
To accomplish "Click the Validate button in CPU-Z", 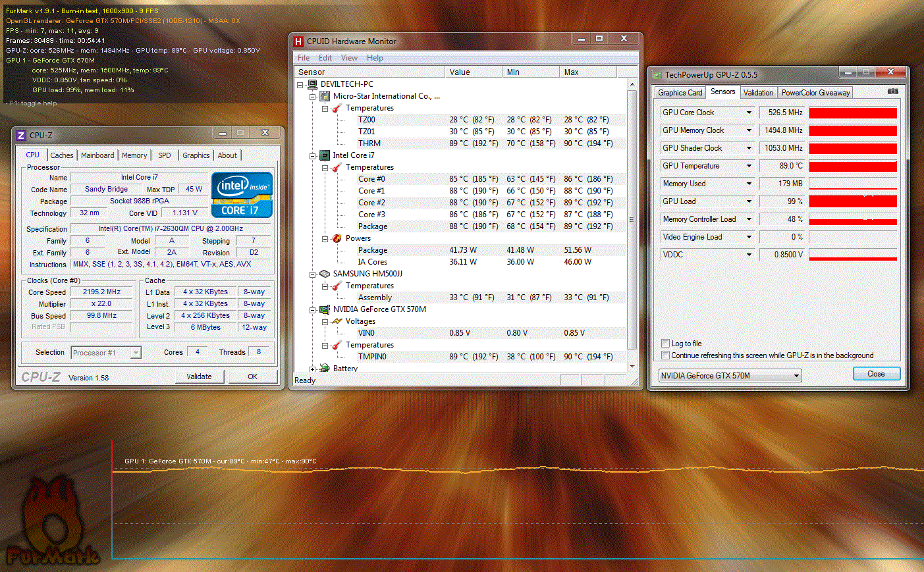I will click(x=199, y=377).
